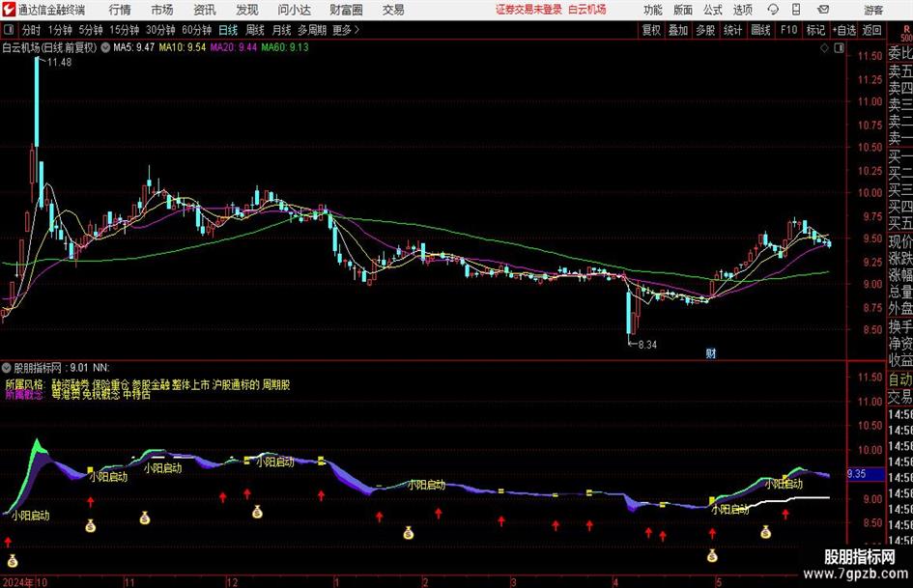
Task: Click MA10: 9.54 indicator label
Action: coord(183,47)
